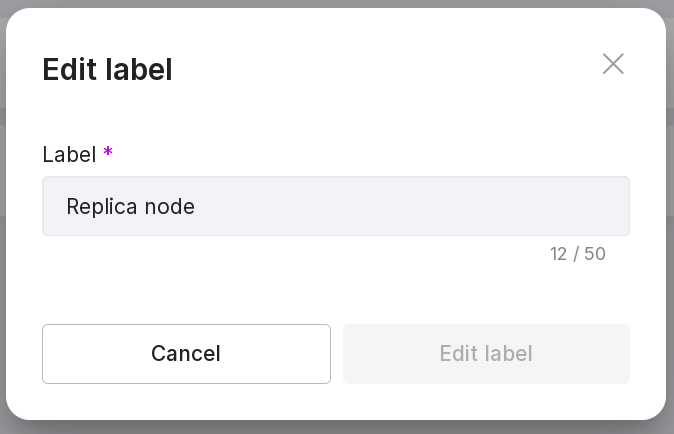Click the Label text input field
Viewport: 674px width, 434px height.
coord(335,207)
